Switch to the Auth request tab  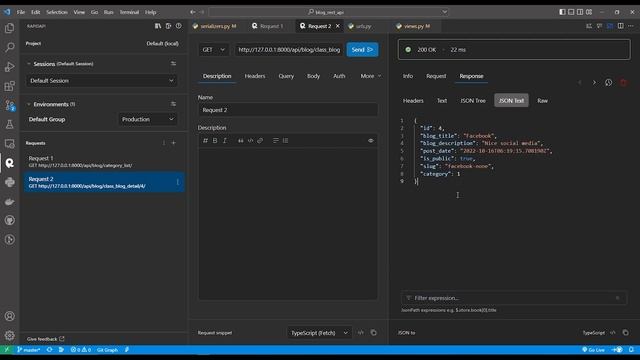pyautogui.click(x=339, y=76)
